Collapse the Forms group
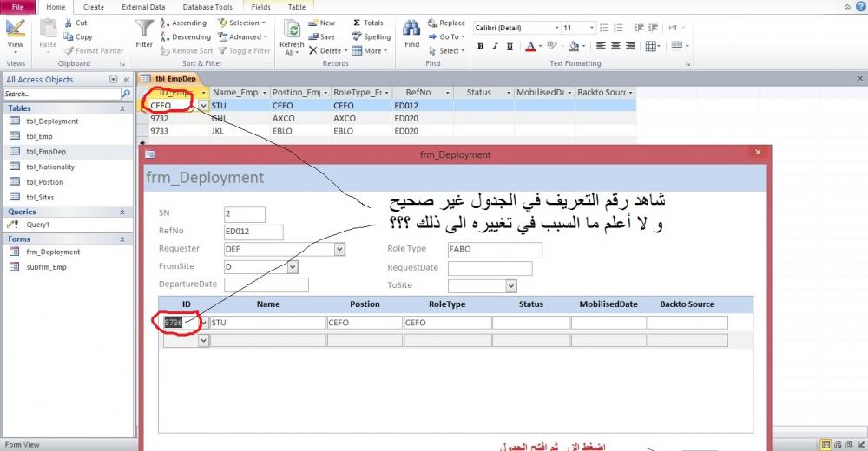The height and width of the screenshot is (451, 868). (x=122, y=239)
